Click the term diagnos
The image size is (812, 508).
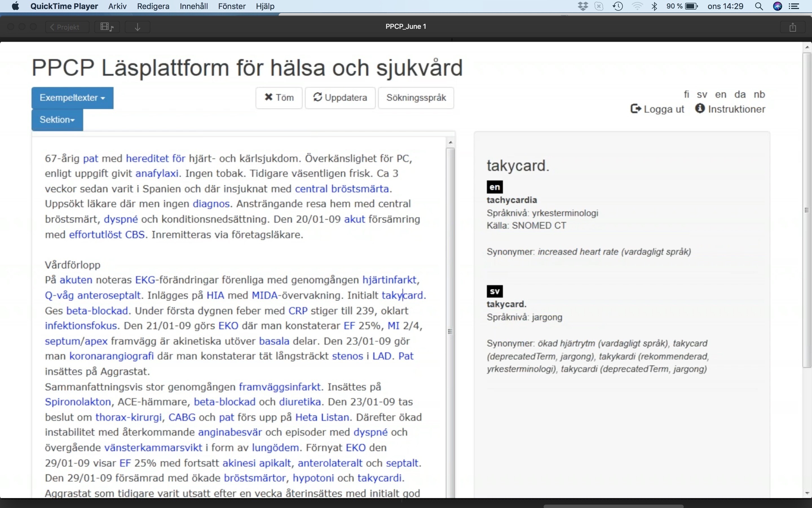point(211,204)
